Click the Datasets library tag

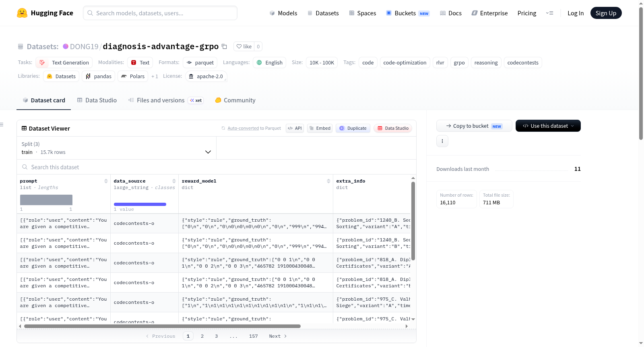(x=61, y=76)
